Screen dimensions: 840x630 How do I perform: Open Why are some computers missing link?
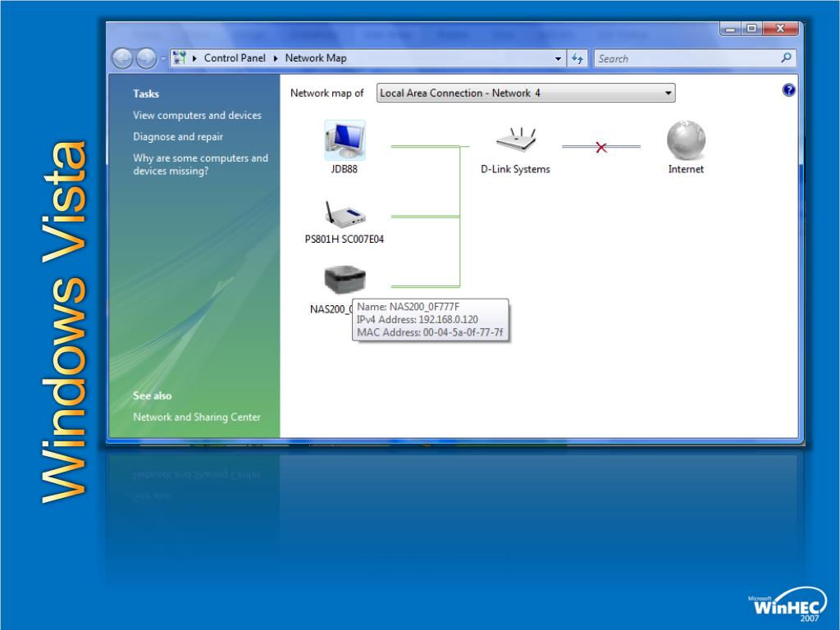(200, 164)
